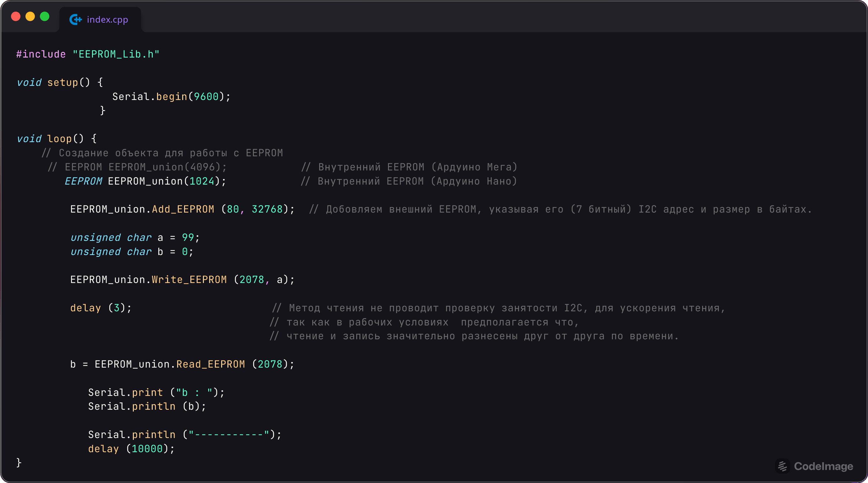Click the yellow minimize window button
The height and width of the screenshot is (483, 868).
(30, 16)
